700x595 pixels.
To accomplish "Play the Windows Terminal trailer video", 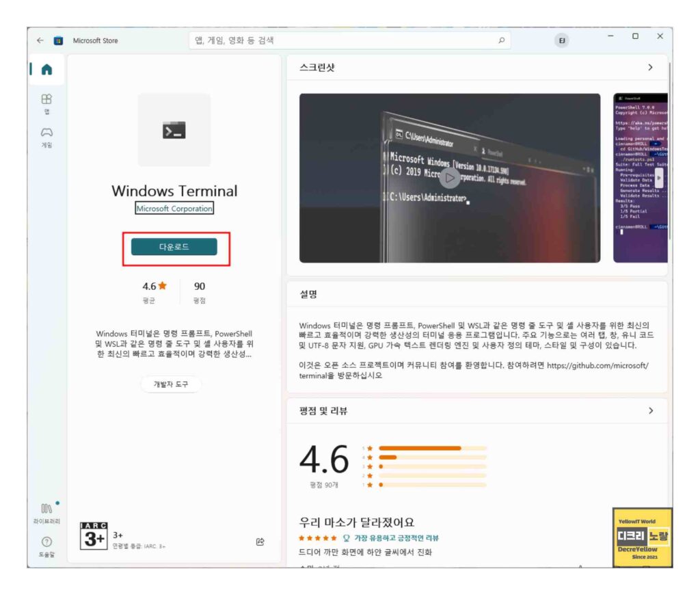I will pyautogui.click(x=450, y=178).
